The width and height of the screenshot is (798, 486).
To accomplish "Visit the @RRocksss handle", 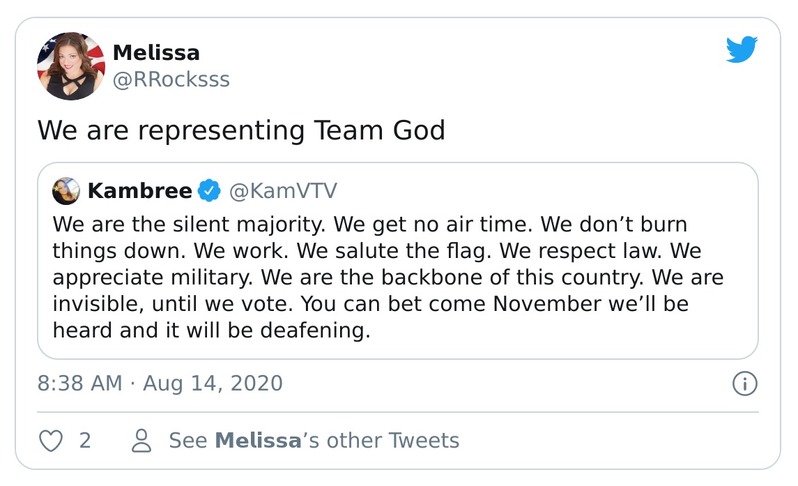I will [171, 79].
